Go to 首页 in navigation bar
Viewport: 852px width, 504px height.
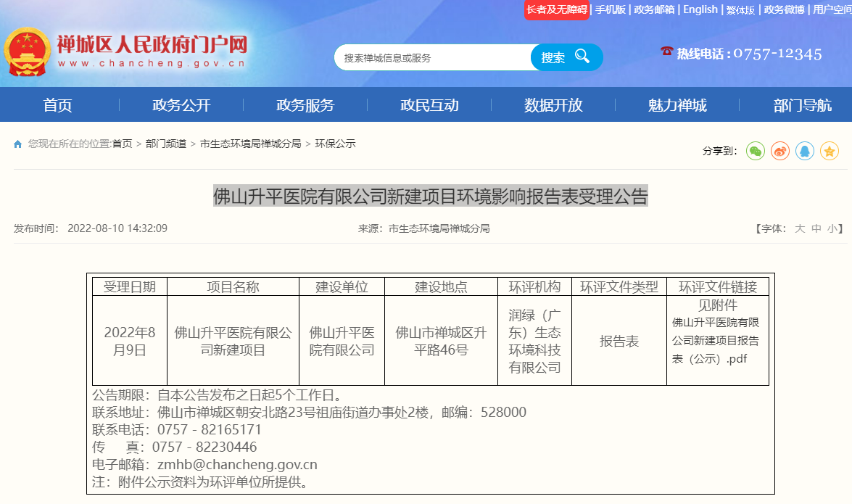[57, 105]
